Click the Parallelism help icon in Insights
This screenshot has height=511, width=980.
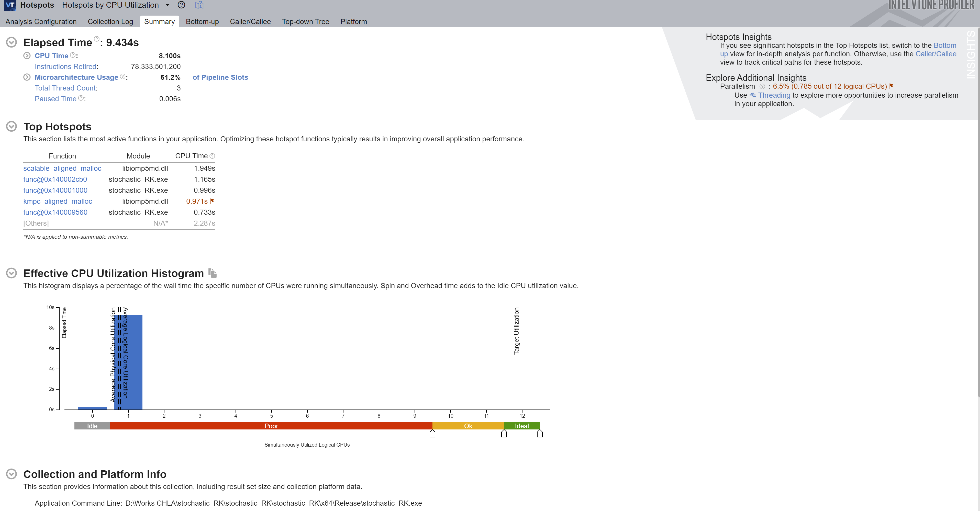tap(762, 87)
